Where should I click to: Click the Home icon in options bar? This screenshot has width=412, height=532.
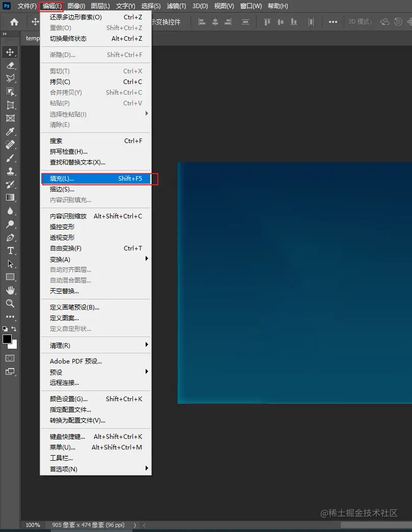(14, 22)
